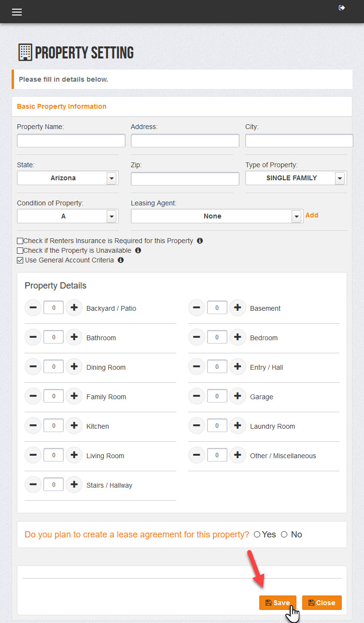Open the hamburger navigation menu
364x623 pixels.
tap(17, 12)
